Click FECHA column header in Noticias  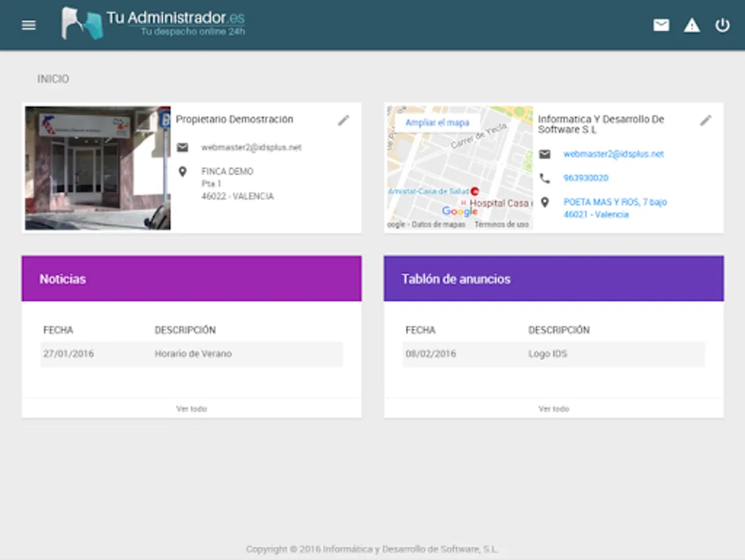pos(58,330)
